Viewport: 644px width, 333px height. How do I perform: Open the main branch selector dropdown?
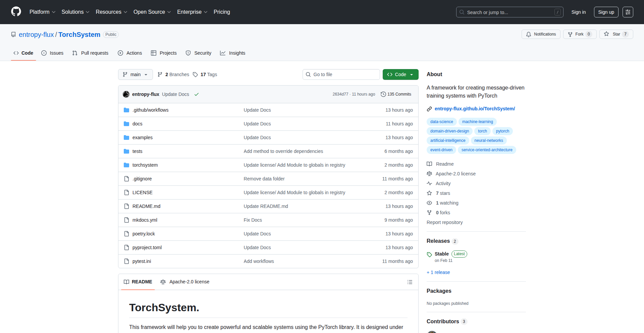[x=135, y=74]
